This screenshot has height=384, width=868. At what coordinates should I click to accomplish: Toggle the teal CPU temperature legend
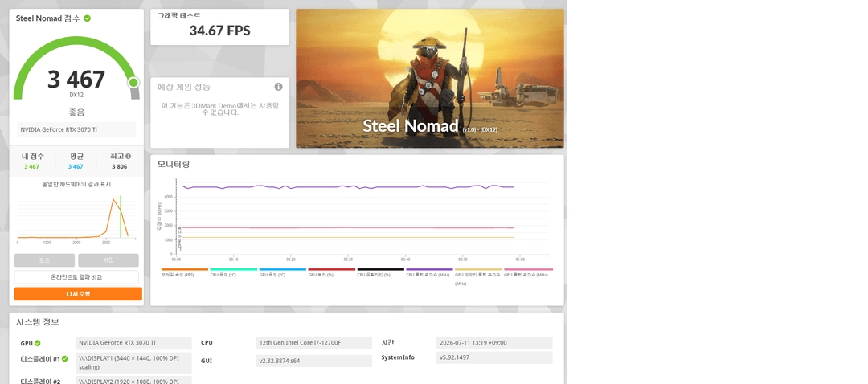(x=234, y=272)
